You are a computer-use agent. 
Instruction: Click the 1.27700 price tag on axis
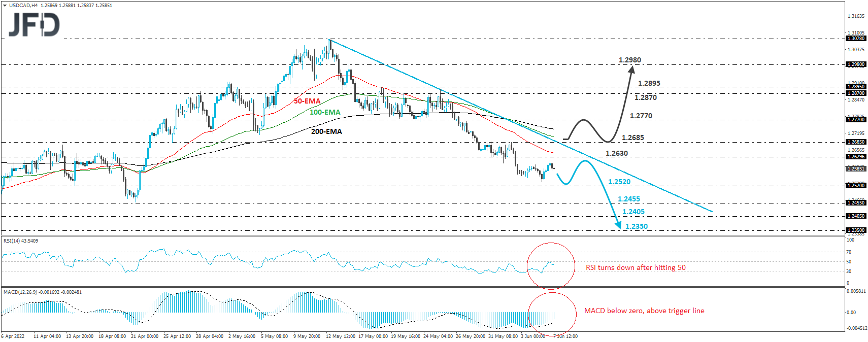(856, 120)
